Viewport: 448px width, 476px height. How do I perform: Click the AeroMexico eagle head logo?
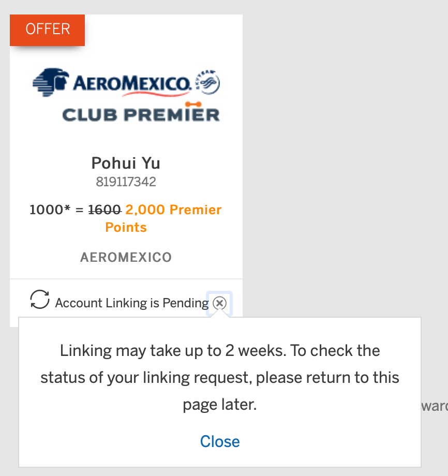(51, 82)
